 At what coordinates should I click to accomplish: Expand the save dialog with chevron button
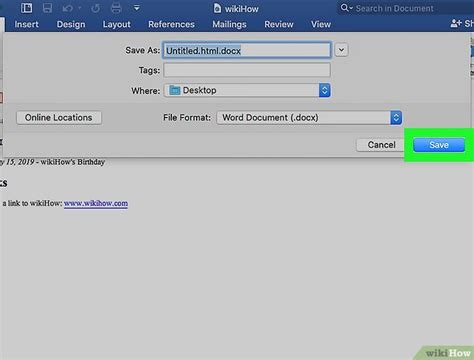(341, 50)
